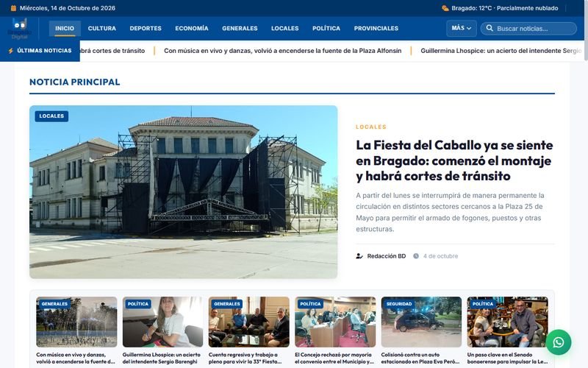Open article Con música en vivo y danzas
The height and width of the screenshot is (368, 588).
76,358
